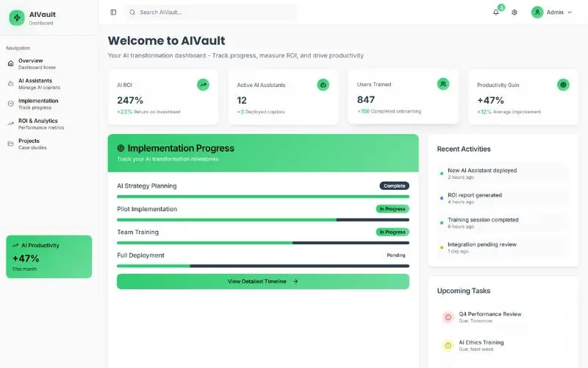Open Projects case studies
Image resolution: width=588 pixels, height=368 pixels.
49,144
